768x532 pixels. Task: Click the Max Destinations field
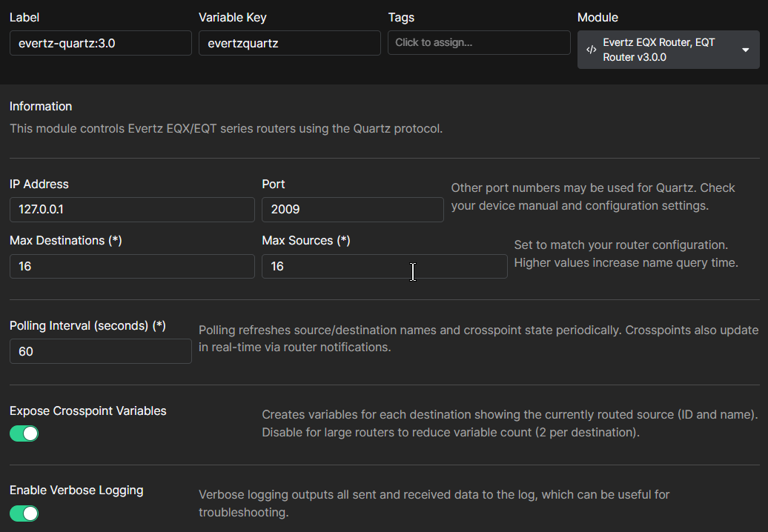pos(132,266)
